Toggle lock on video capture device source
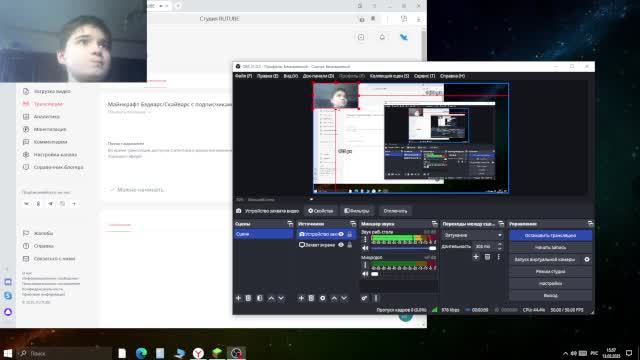 [350, 234]
